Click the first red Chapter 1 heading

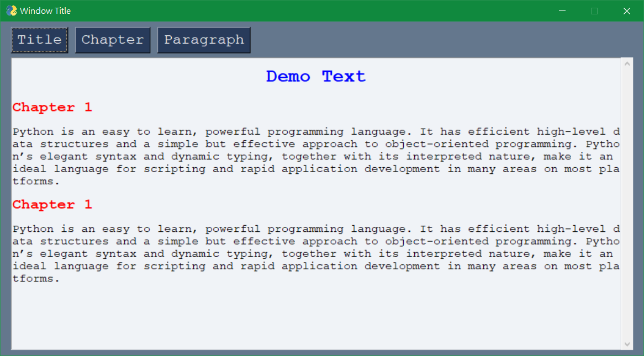pos(51,107)
